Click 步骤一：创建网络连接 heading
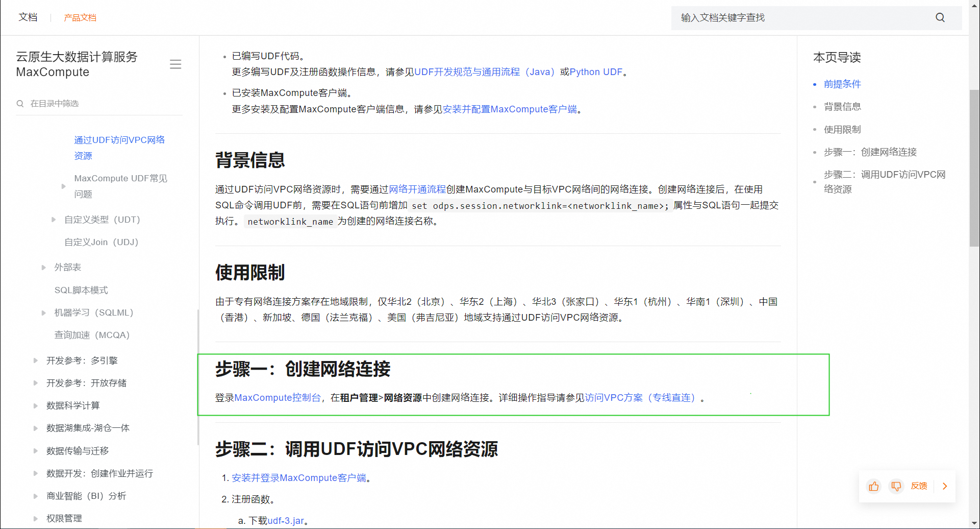The width and height of the screenshot is (980, 529). [x=303, y=369]
